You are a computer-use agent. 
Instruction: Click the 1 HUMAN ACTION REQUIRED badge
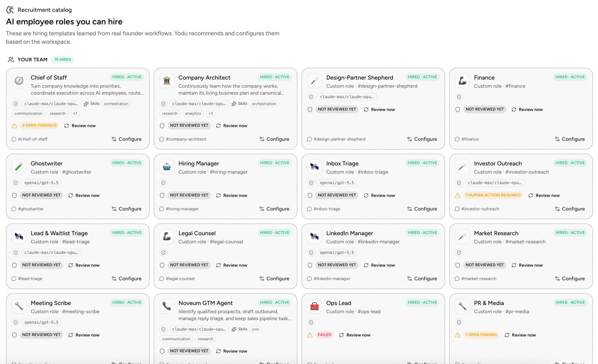pyautogui.click(x=493, y=195)
